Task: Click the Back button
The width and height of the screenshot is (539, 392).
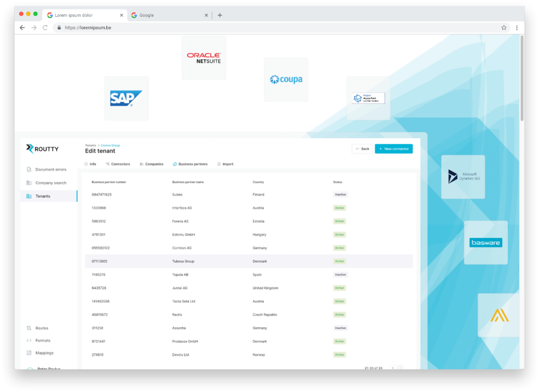Action: point(362,149)
